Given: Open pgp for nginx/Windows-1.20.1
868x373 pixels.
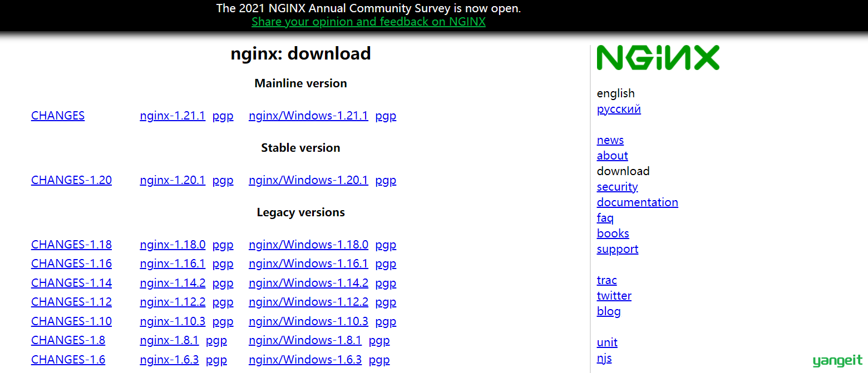Looking at the screenshot, I should [386, 181].
